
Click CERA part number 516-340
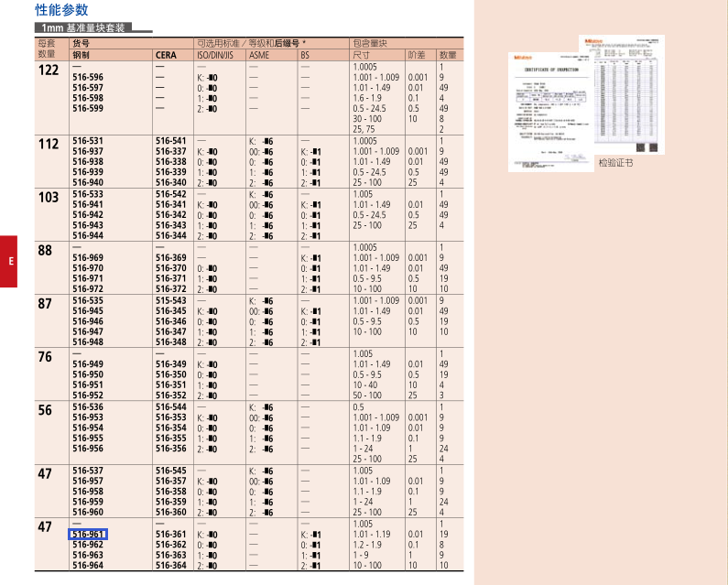171,182
